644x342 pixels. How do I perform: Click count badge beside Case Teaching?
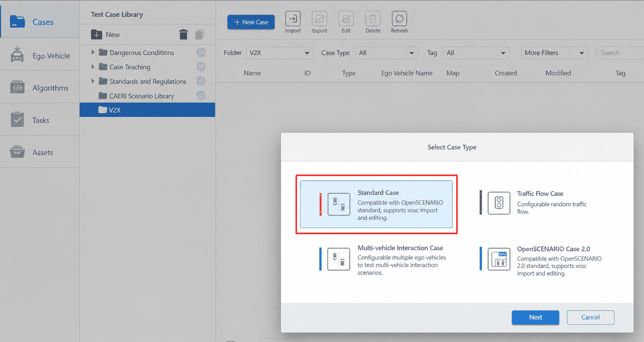point(201,67)
